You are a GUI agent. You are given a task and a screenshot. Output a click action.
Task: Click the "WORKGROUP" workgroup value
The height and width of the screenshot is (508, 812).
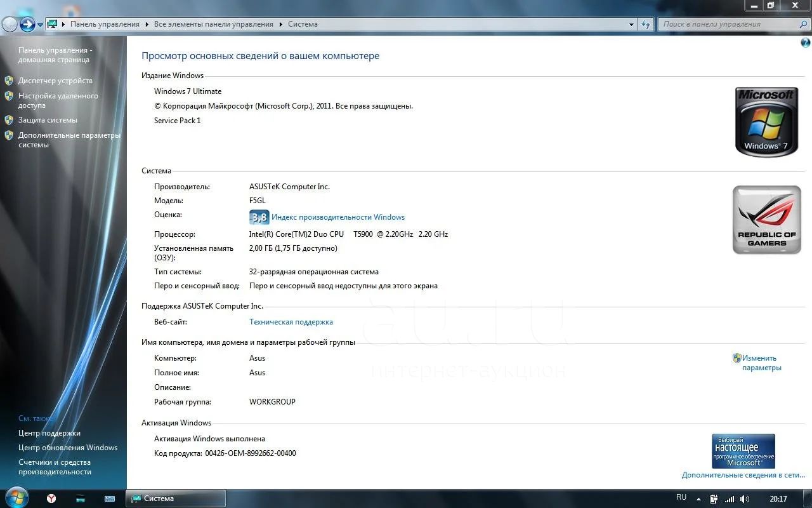pyautogui.click(x=272, y=402)
